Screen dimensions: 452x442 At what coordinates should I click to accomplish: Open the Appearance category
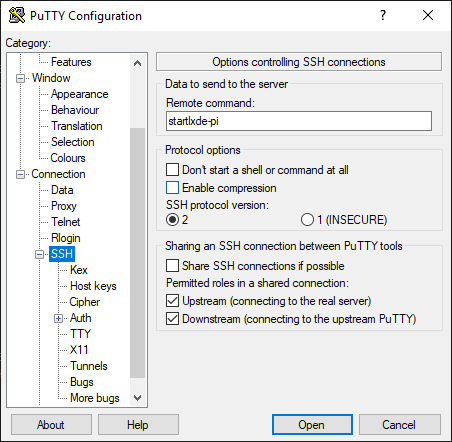click(80, 94)
